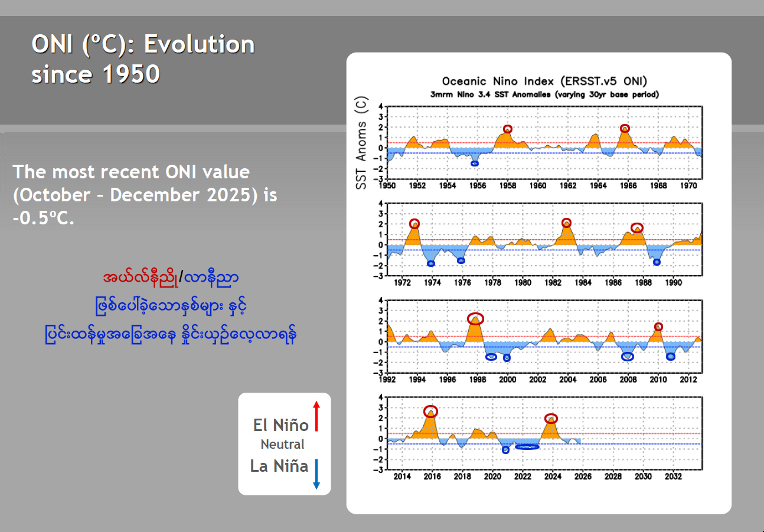
Task: Click the blue circle near 1956 trough
Action: 475,164
